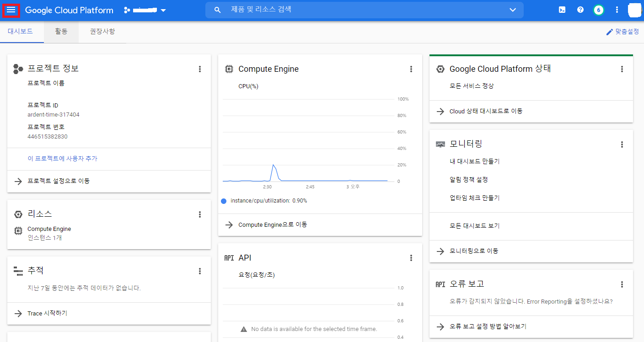Open the 프로젝트 정보 card options menu
The height and width of the screenshot is (342, 644).
pos(199,69)
